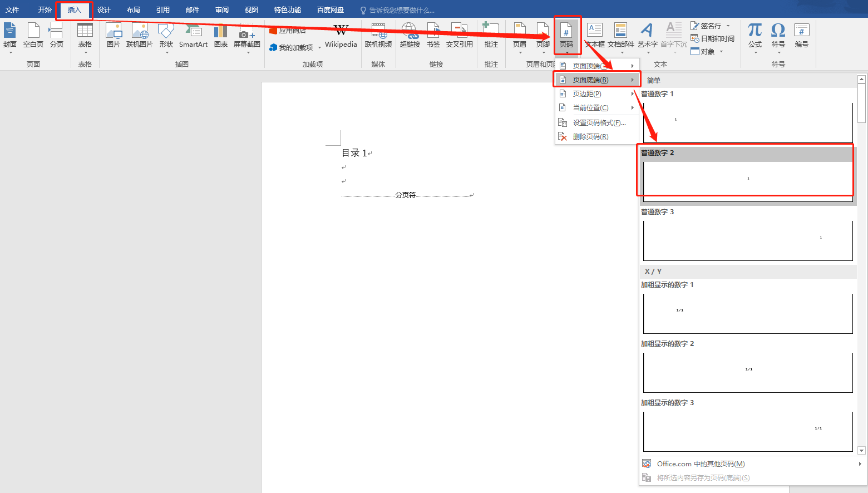
Task: Switch to the 布局 tab
Action: pyautogui.click(x=134, y=9)
